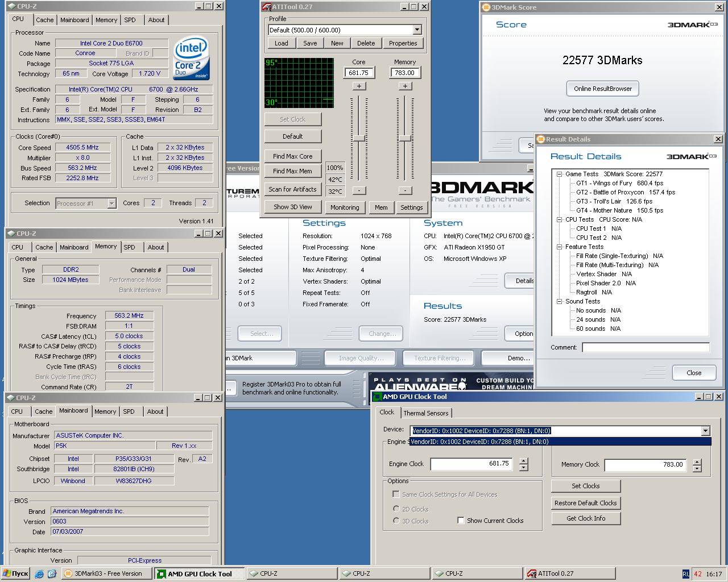Open the Thermal Sensors tab
728x582 pixels.
point(425,413)
